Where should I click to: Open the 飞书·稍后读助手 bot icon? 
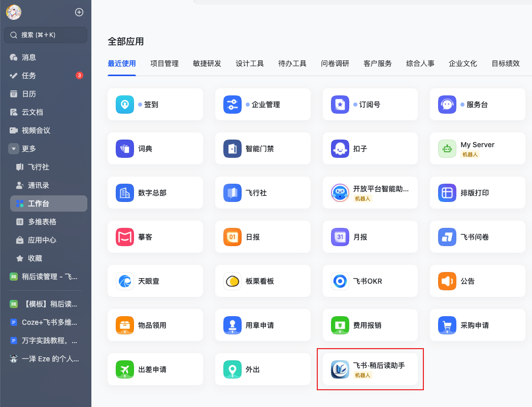pos(340,369)
